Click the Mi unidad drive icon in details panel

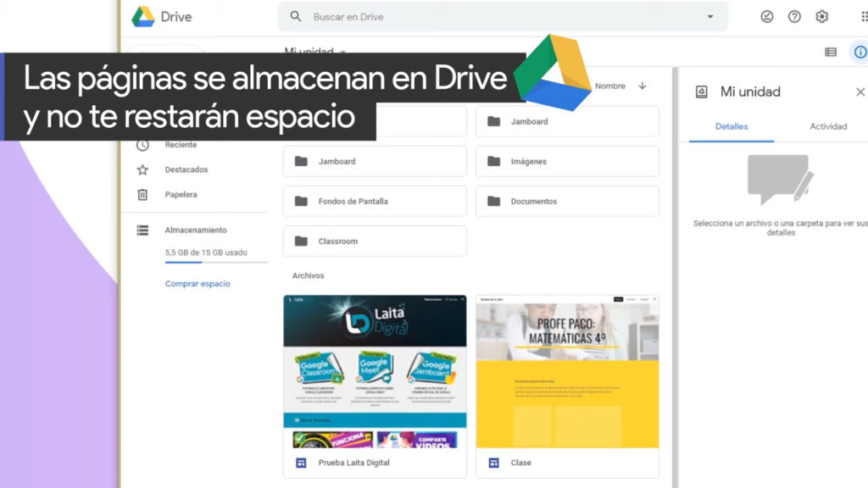pyautogui.click(x=701, y=91)
